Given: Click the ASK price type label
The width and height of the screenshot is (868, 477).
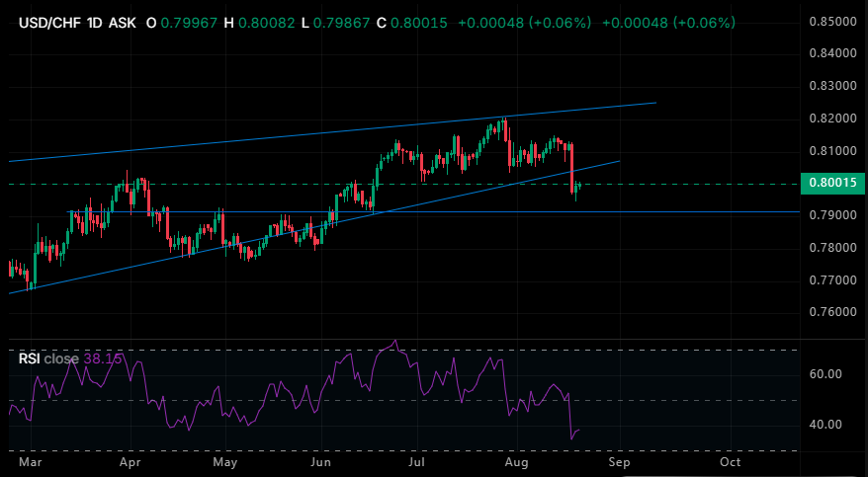Looking at the screenshot, I should (x=123, y=23).
